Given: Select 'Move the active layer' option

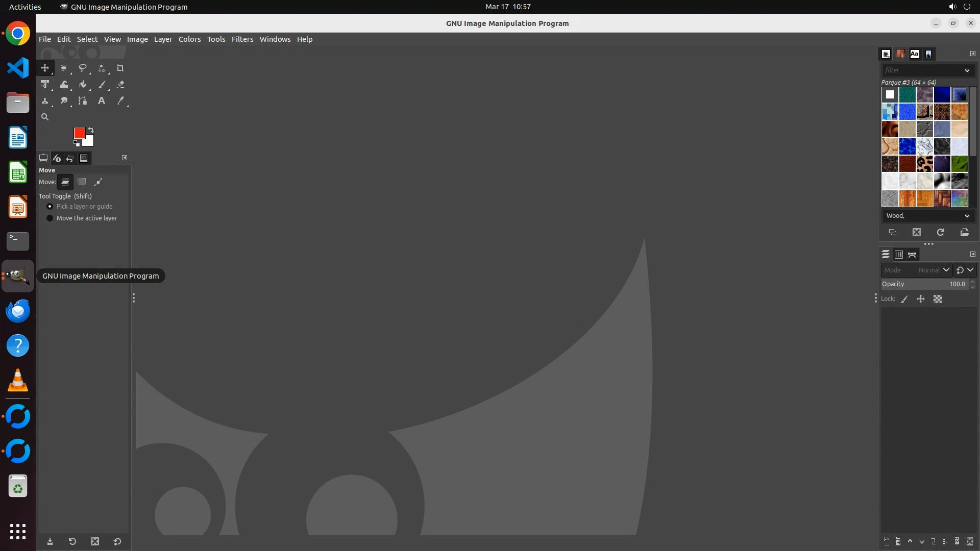Looking at the screenshot, I should pos(50,218).
